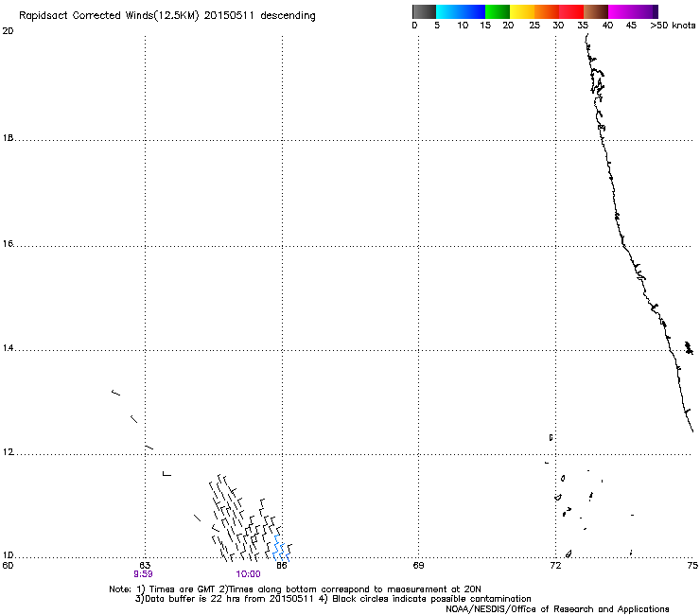700x615 pixels.
Task: Click the longitude label '63'
Action: pos(145,566)
